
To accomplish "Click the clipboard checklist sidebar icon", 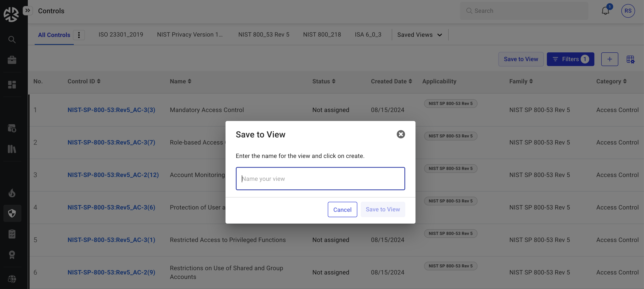I will (x=12, y=234).
